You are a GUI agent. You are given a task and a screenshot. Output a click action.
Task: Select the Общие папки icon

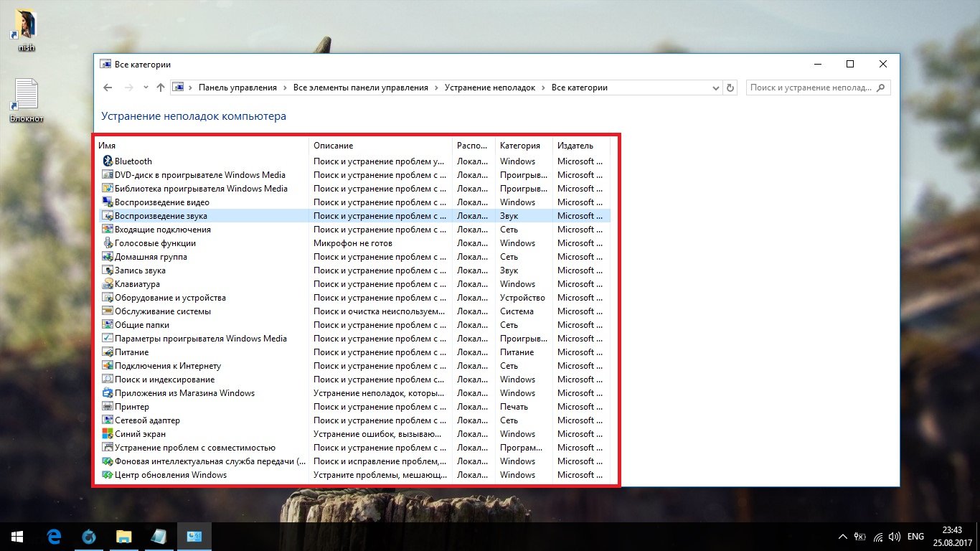(108, 325)
